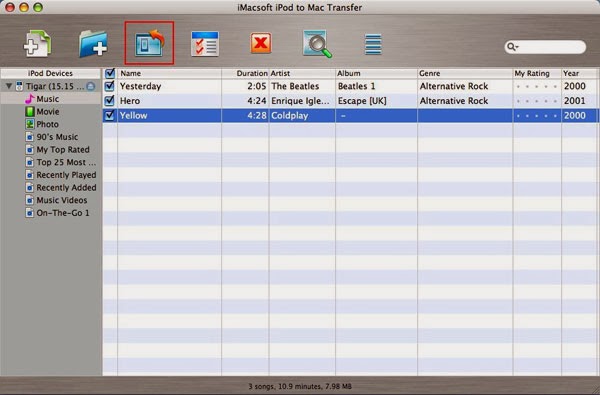Click the status bar song summary
The width and height of the screenshot is (600, 395).
300,386
